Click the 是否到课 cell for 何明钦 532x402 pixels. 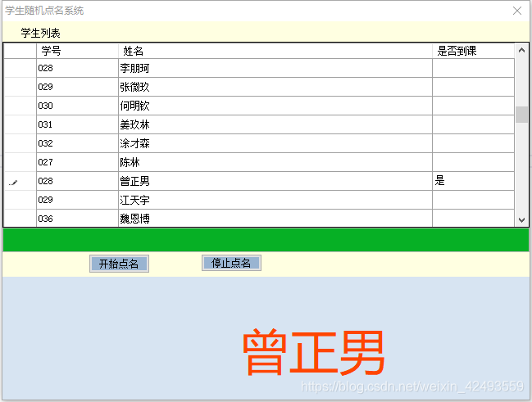tap(473, 106)
